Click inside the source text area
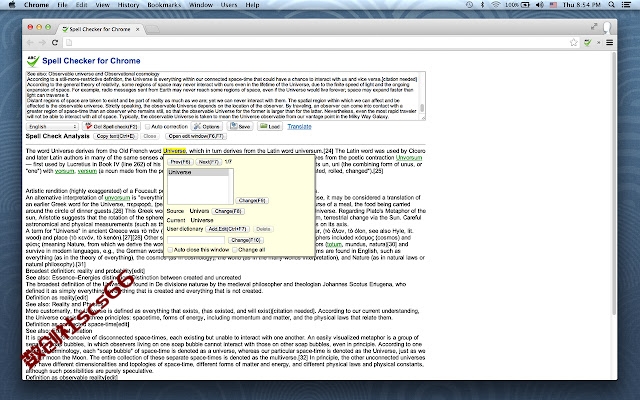The width and height of the screenshot is (640, 400). (x=223, y=96)
